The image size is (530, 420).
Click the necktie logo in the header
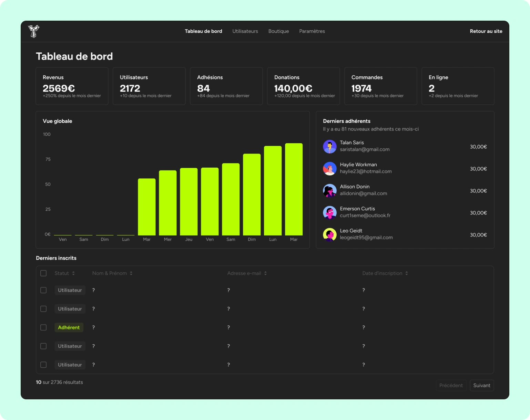pos(34,31)
